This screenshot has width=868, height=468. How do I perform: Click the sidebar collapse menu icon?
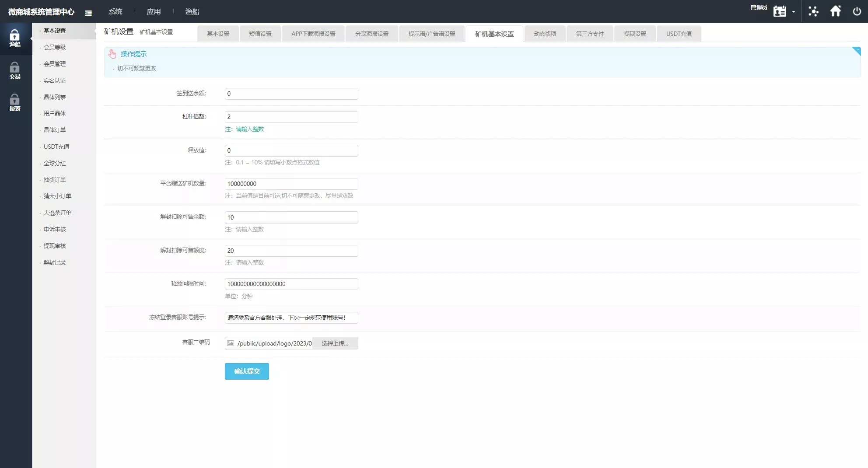point(88,13)
